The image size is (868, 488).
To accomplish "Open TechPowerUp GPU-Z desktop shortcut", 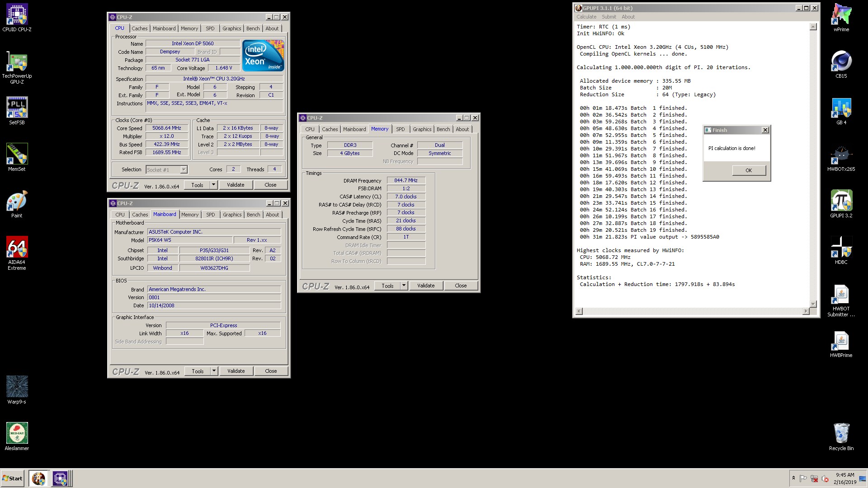I will (17, 68).
